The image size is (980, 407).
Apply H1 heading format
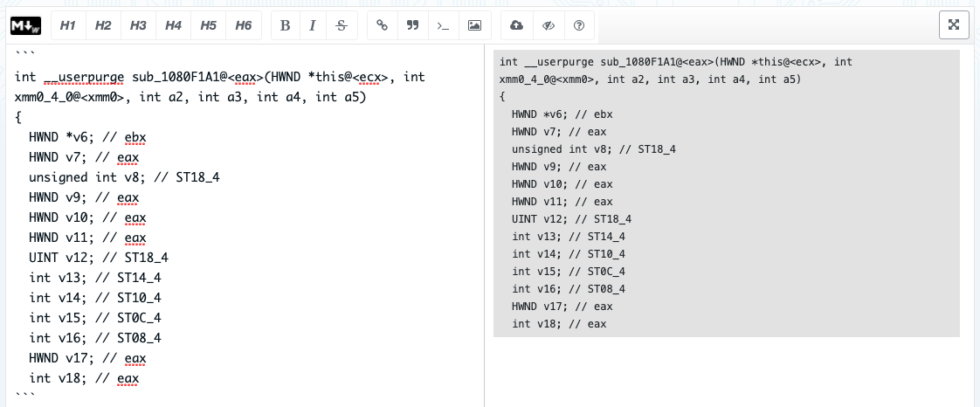[67, 25]
